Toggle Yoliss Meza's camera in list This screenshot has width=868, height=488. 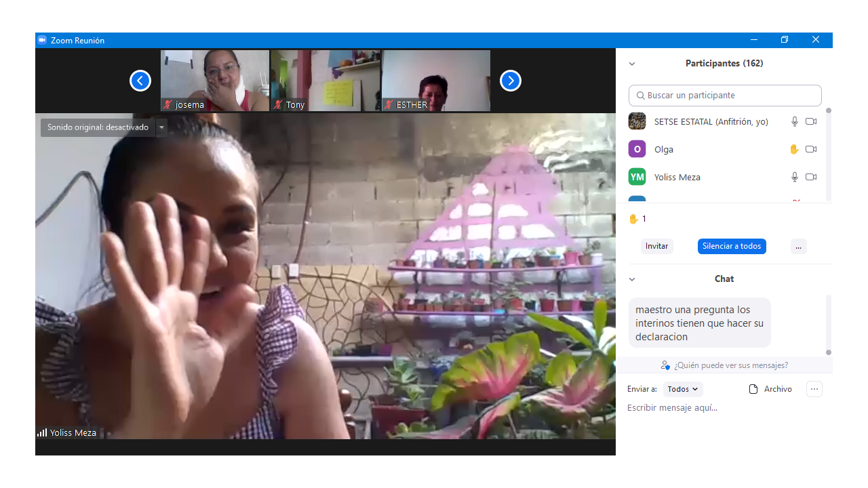pos(811,177)
